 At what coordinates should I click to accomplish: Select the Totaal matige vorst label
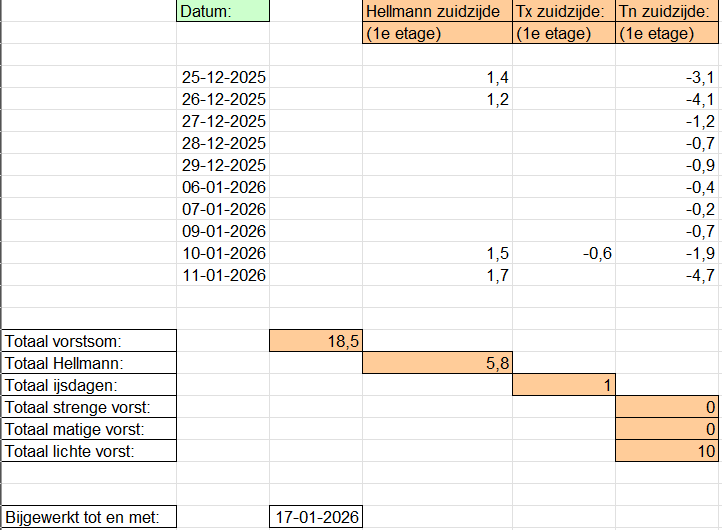tap(89, 429)
